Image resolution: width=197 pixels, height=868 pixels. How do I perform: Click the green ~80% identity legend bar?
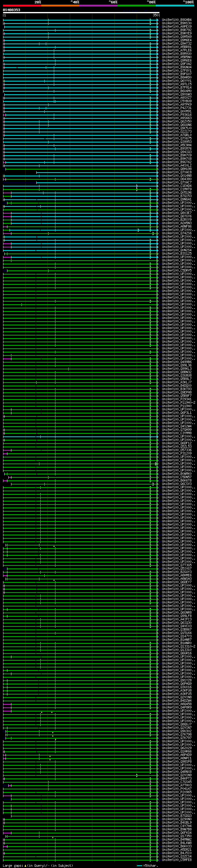pyautogui.click(x=137, y=6)
